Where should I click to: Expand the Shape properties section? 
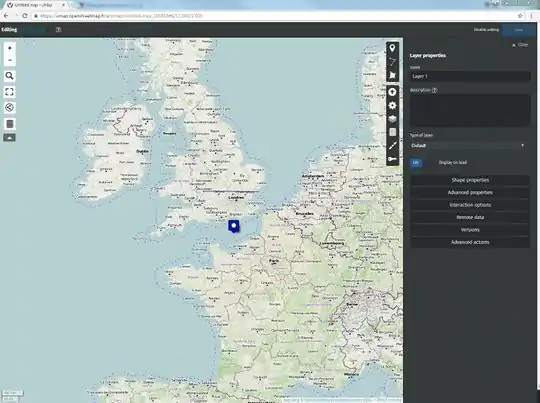pos(470,180)
